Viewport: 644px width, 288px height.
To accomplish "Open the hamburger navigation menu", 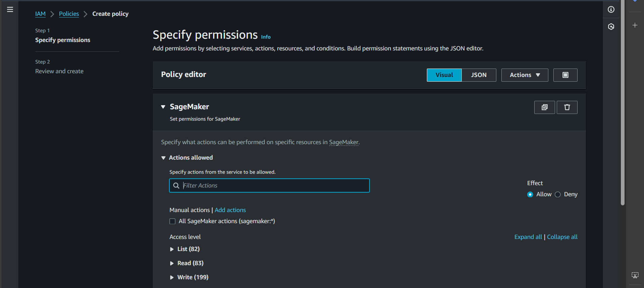I will coord(10,9).
